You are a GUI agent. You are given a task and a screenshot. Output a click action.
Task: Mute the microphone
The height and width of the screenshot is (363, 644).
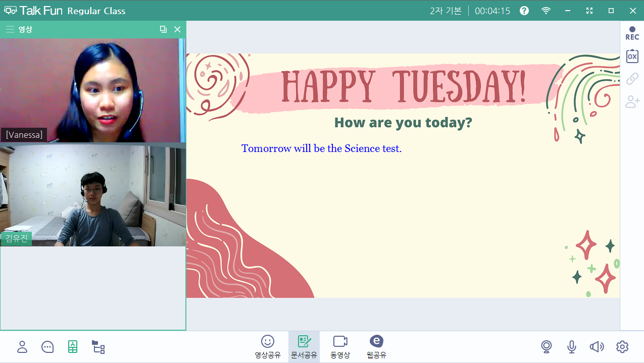571,347
